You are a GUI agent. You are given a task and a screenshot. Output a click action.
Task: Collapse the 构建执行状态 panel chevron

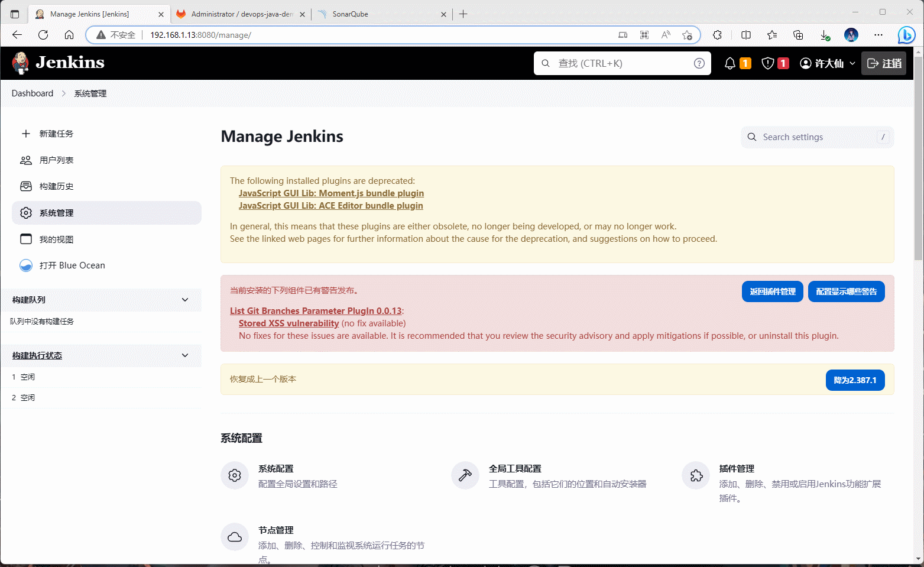(185, 355)
